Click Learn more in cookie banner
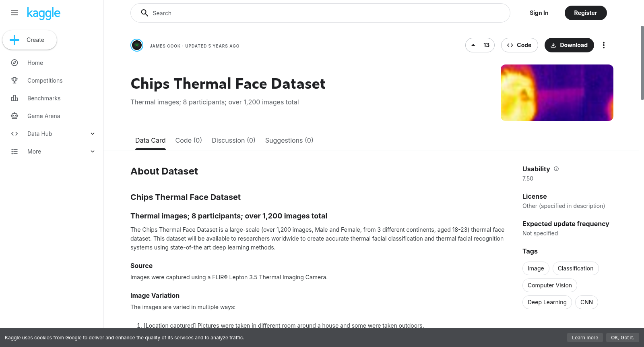The height and width of the screenshot is (347, 644). pos(585,338)
